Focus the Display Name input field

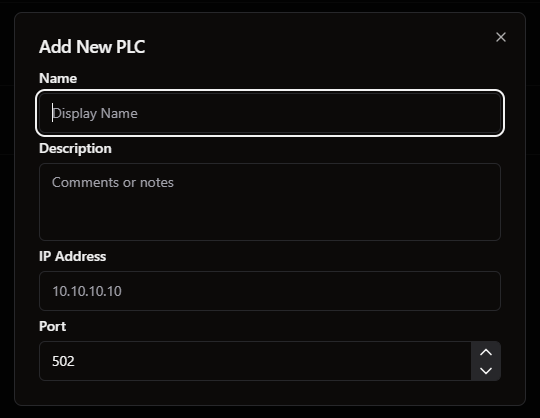tap(270, 113)
